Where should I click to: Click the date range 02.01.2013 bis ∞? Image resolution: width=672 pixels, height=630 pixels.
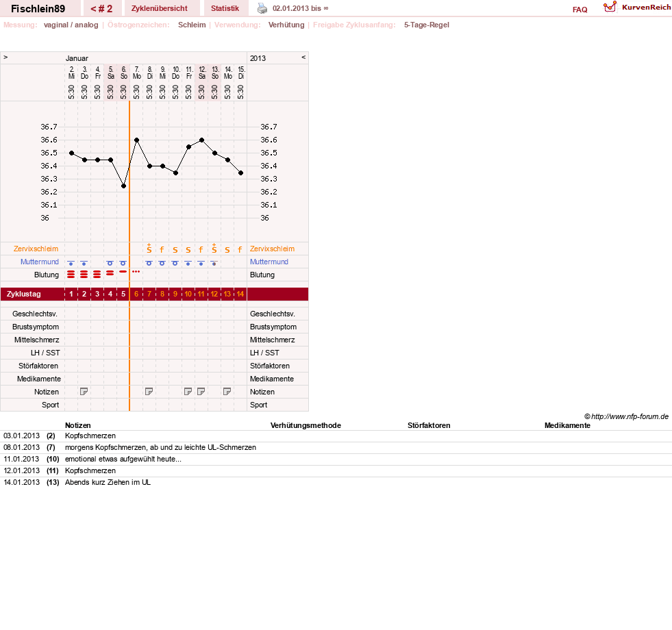pos(301,9)
